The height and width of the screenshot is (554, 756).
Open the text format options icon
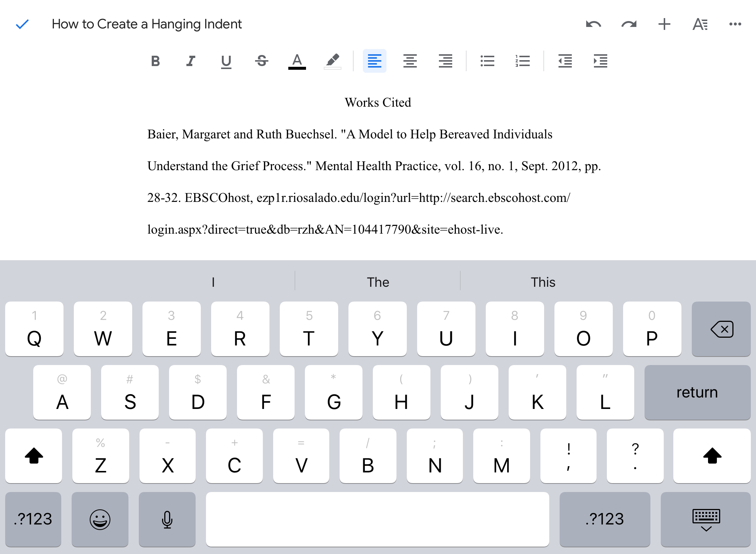(700, 24)
